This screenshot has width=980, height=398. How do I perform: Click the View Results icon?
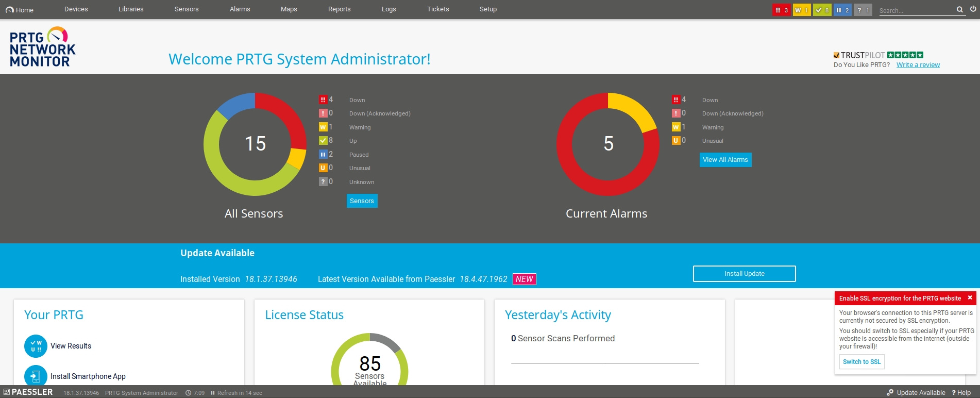tap(36, 346)
